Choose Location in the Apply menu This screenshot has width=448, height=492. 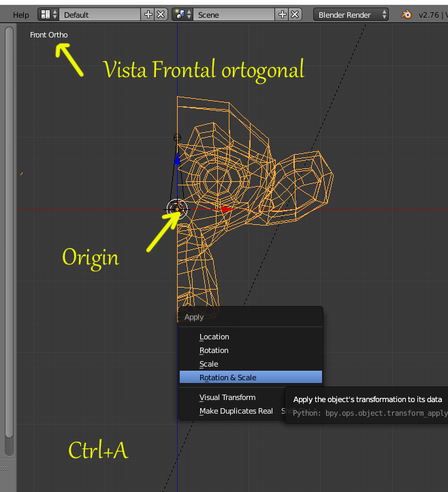pos(251,337)
